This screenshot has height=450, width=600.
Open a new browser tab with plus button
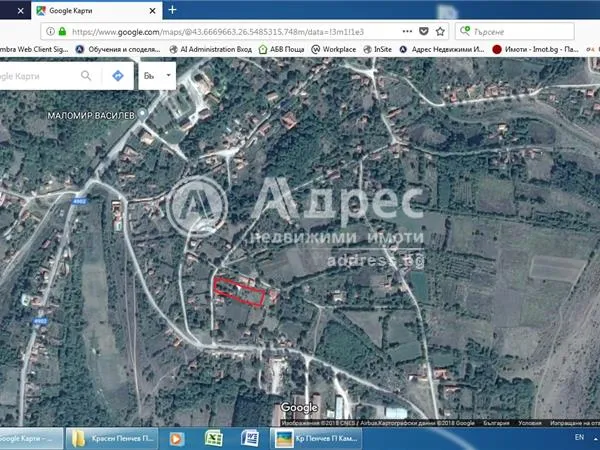point(173,10)
